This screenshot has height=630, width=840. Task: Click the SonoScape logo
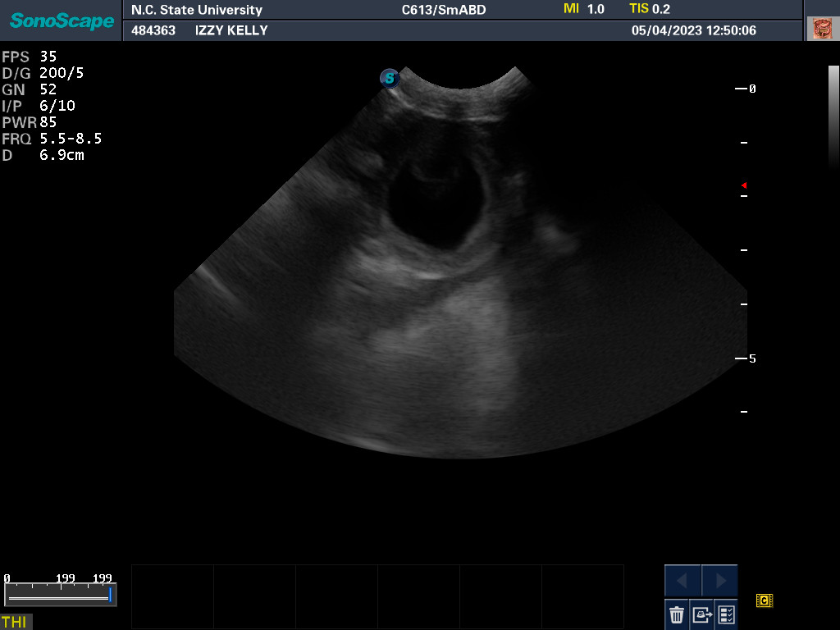coord(62,21)
